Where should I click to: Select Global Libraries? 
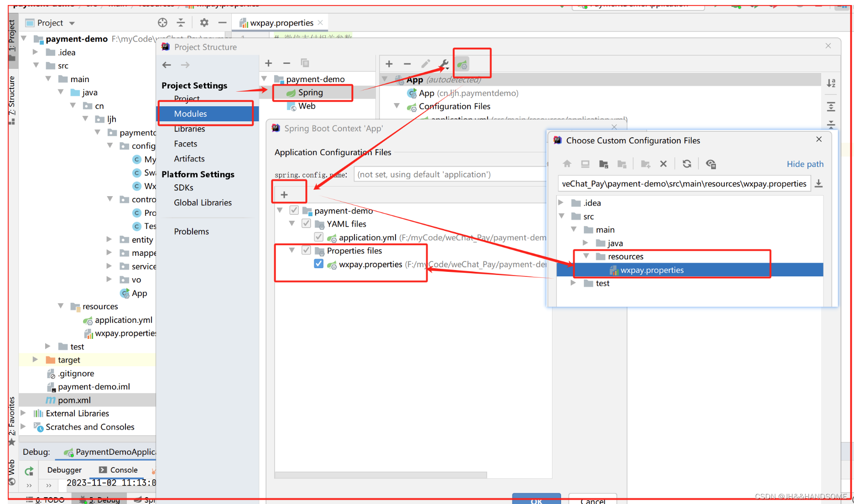[x=203, y=203]
